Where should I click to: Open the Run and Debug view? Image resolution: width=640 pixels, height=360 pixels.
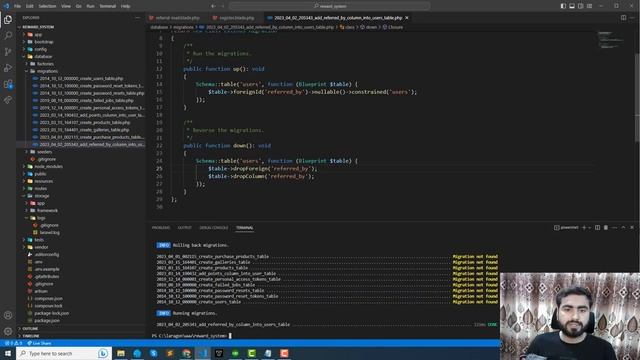pyautogui.click(x=8, y=68)
